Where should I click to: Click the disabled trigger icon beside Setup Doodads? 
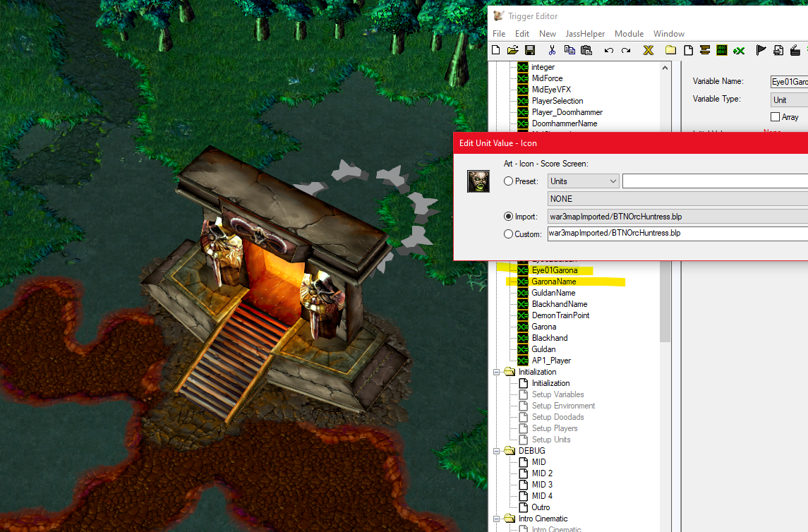pyautogui.click(x=524, y=417)
